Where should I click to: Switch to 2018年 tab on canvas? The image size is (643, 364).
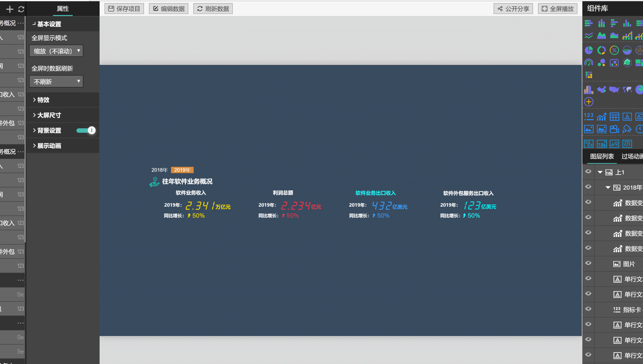tap(159, 170)
